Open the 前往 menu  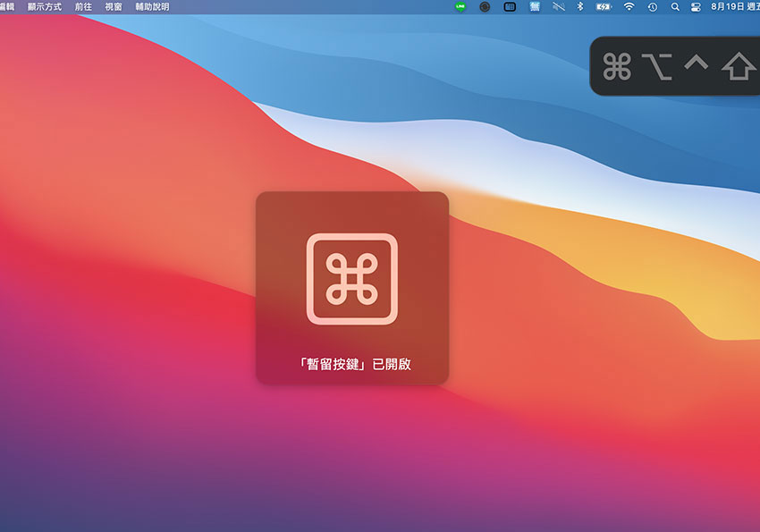point(83,7)
